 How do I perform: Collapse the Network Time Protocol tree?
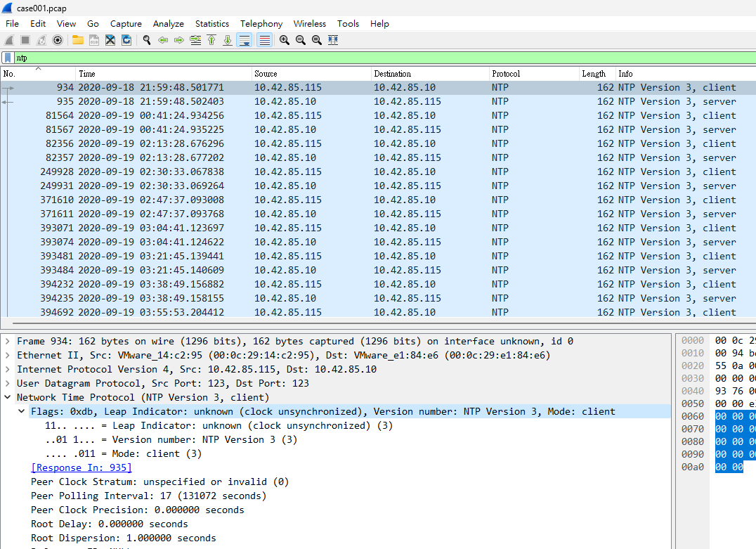7,397
